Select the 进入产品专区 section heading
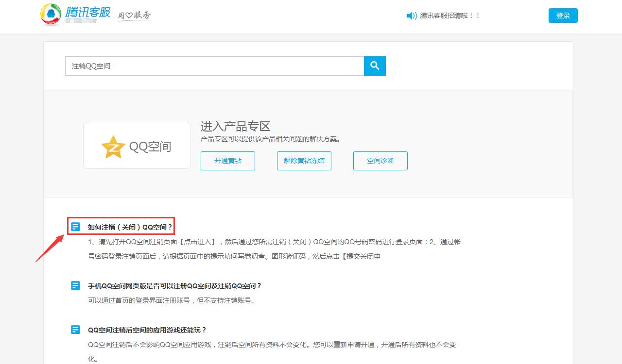 [236, 126]
